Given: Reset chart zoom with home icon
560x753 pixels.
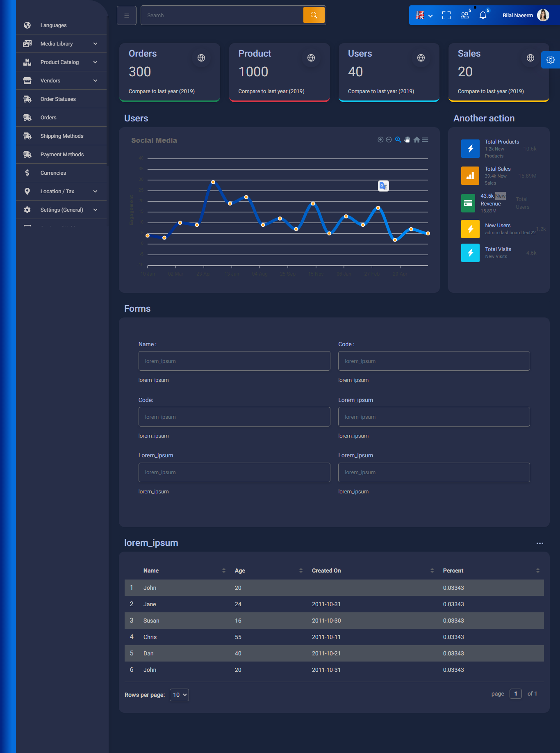Looking at the screenshot, I should [417, 140].
